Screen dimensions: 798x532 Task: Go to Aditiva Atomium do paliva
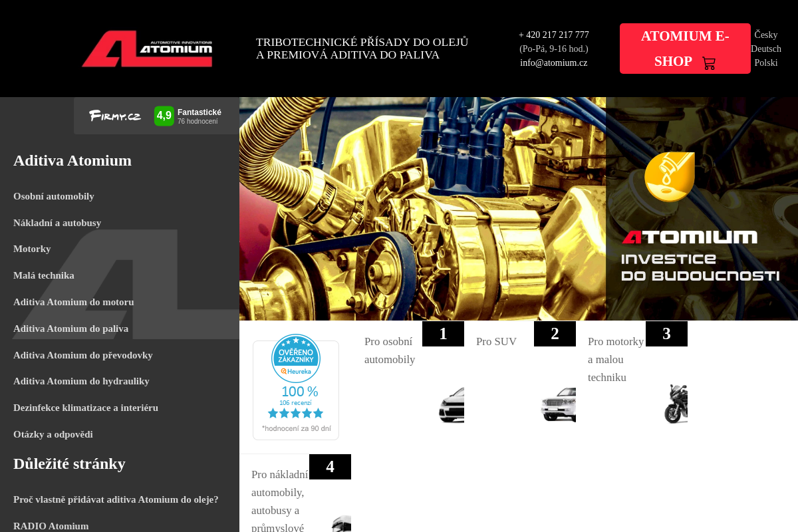pyautogui.click(x=71, y=329)
